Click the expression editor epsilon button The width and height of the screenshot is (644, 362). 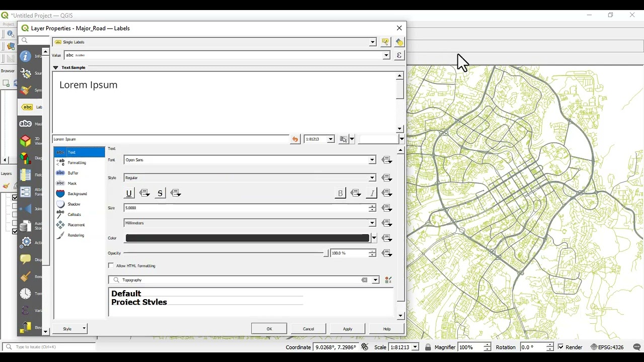(399, 55)
